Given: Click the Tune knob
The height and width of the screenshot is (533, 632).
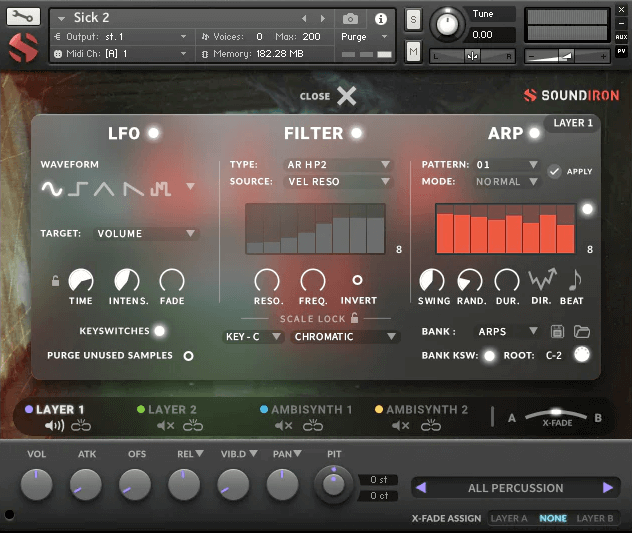Looking at the screenshot, I should 447,24.
